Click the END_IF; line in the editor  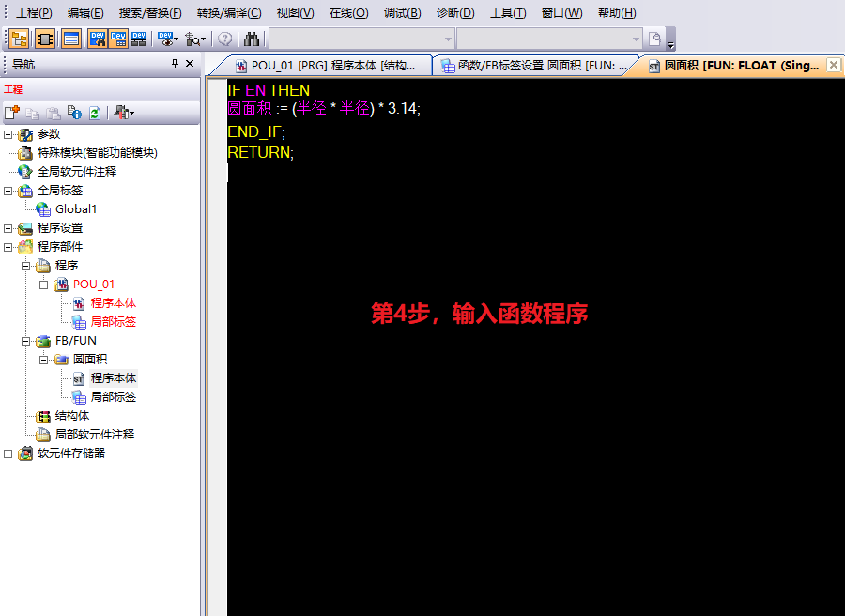point(256,132)
